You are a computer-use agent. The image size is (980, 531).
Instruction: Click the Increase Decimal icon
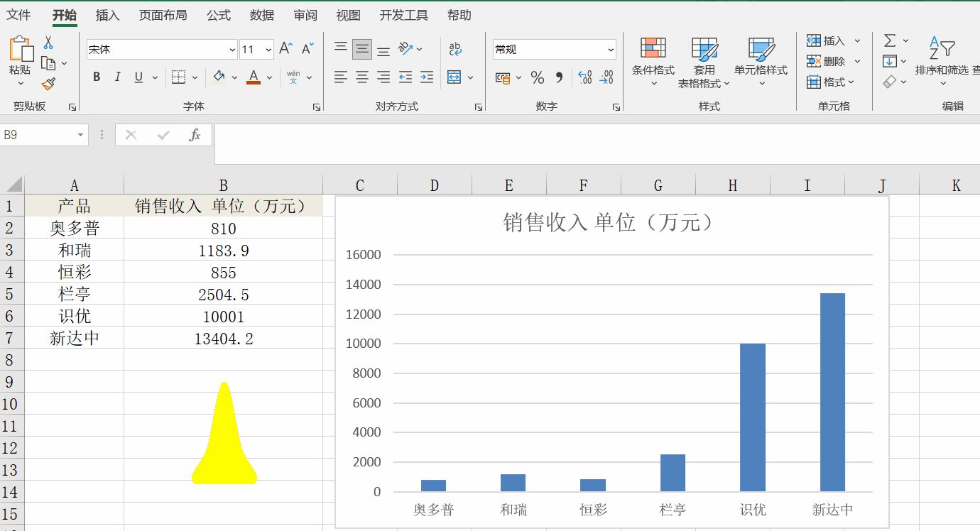coord(586,77)
